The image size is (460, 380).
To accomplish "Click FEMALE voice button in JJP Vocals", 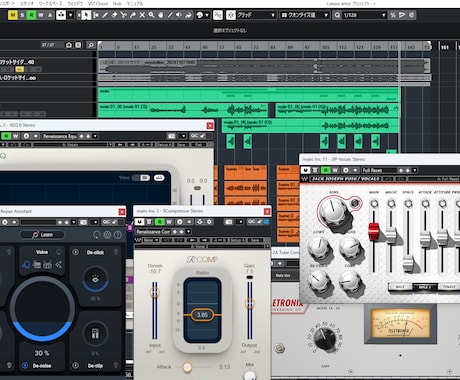I will pos(449,286).
